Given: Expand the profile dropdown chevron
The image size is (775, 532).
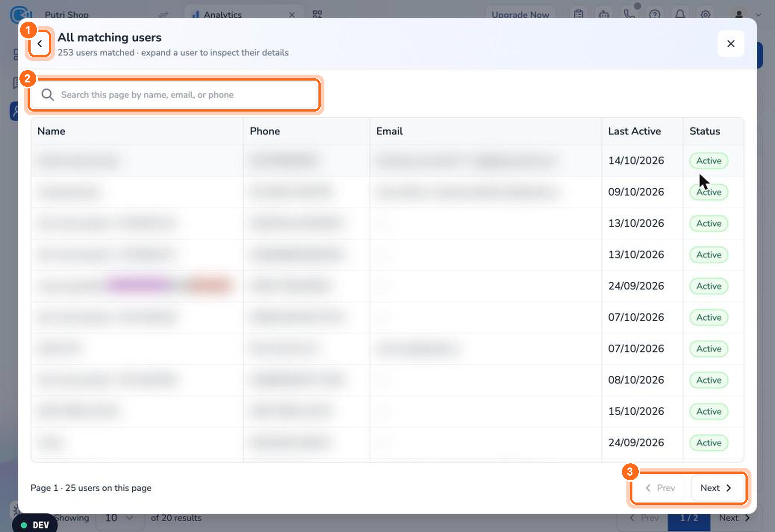Looking at the screenshot, I should point(759,15).
